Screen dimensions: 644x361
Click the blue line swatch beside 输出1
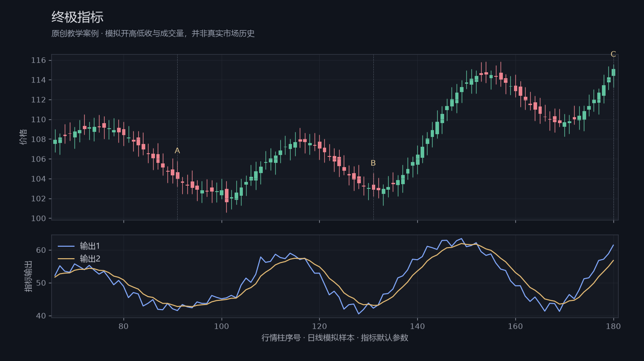coord(65,246)
